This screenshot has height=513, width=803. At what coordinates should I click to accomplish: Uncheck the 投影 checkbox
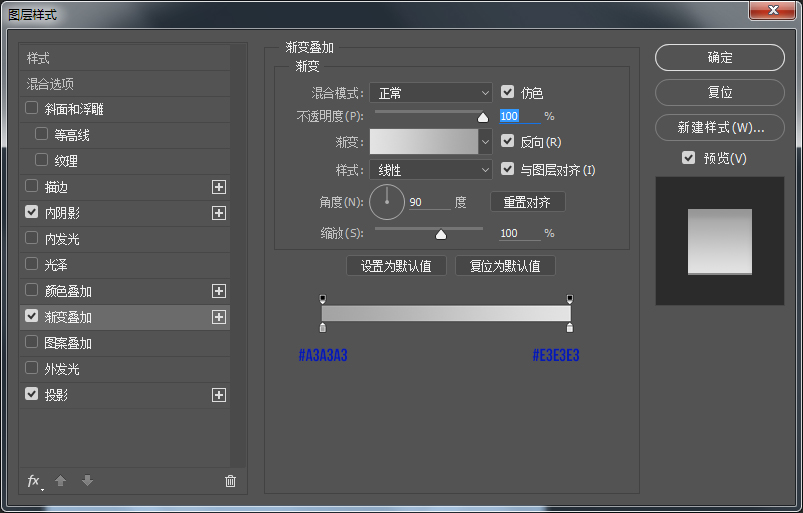(x=32, y=394)
